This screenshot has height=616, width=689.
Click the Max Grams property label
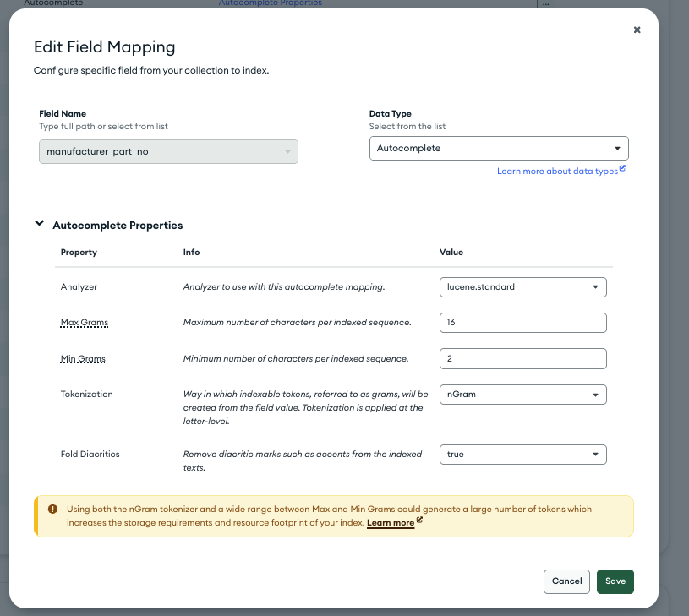[84, 323]
